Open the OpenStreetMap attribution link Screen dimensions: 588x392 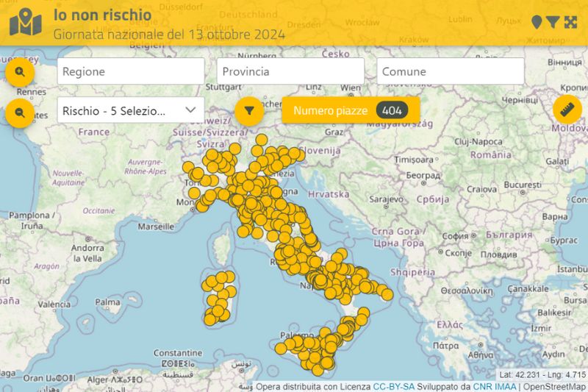click(554, 386)
